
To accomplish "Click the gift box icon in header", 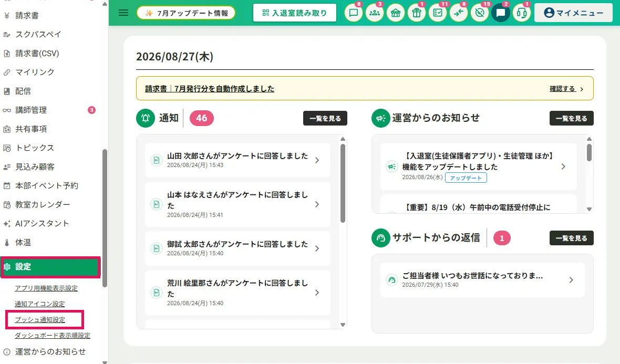I will pyautogui.click(x=416, y=13).
